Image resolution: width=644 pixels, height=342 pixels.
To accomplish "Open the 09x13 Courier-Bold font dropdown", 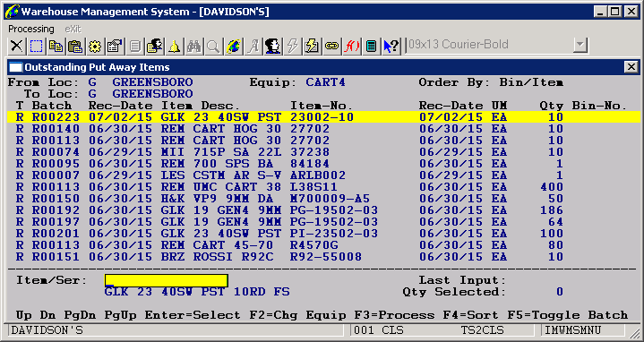I will point(580,45).
